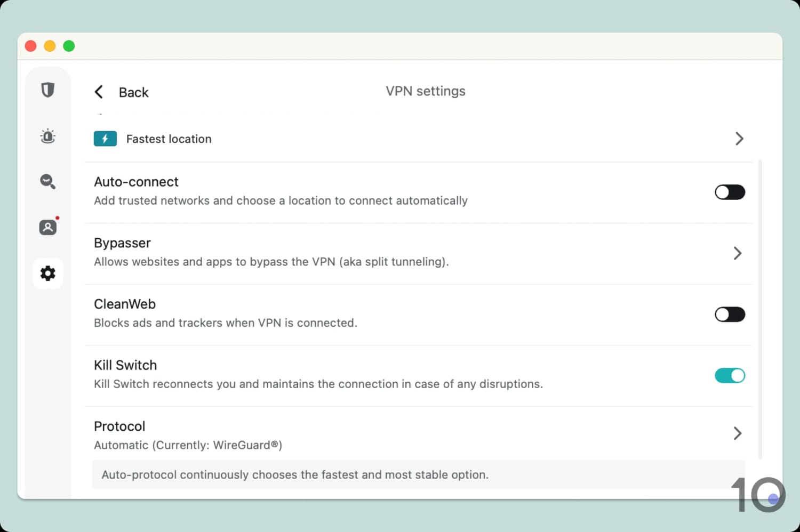This screenshot has width=800, height=532.
Task: Click the Fastest location lightning icon
Action: [105, 139]
